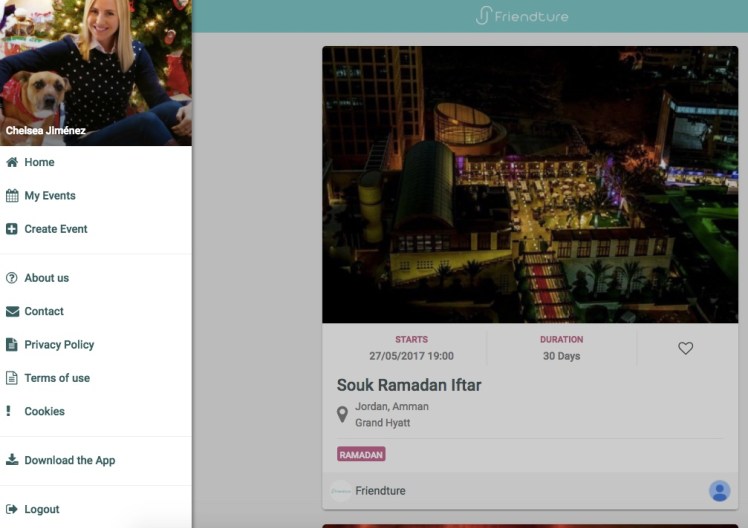Viewport: 748px width, 528px height.
Task: Open the Souk Ramadan Iftar event photo
Action: click(530, 185)
